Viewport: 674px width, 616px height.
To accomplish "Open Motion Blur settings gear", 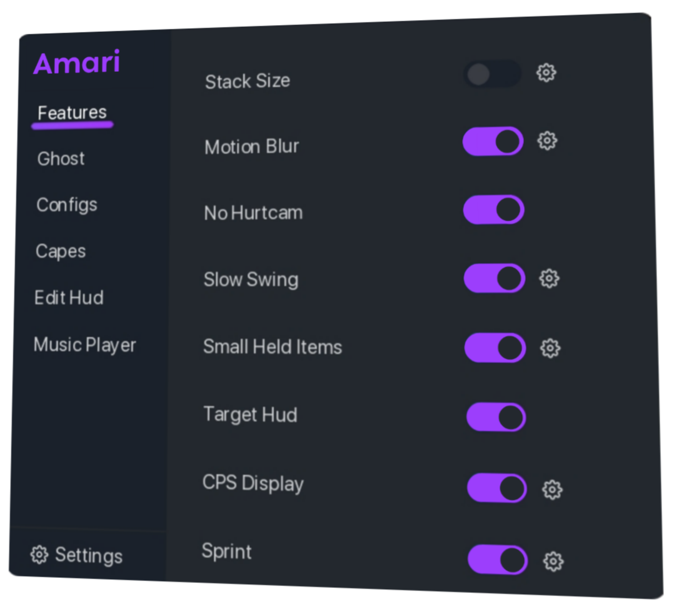I will 547,141.
